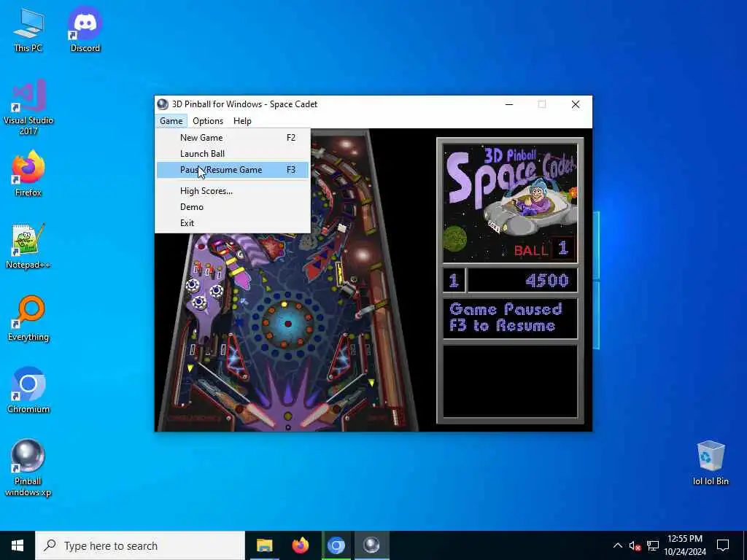Open the Help menu
The image size is (747, 560).
click(x=242, y=121)
